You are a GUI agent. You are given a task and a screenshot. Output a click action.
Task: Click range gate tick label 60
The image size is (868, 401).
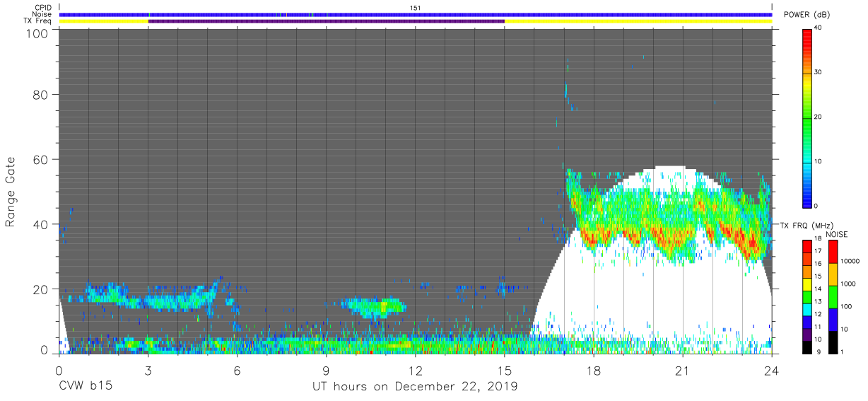[41, 159]
